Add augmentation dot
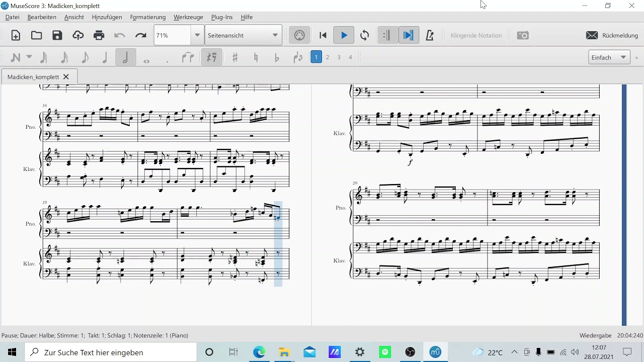Image resolution: width=644 pixels, height=362 pixels. pos(167,61)
